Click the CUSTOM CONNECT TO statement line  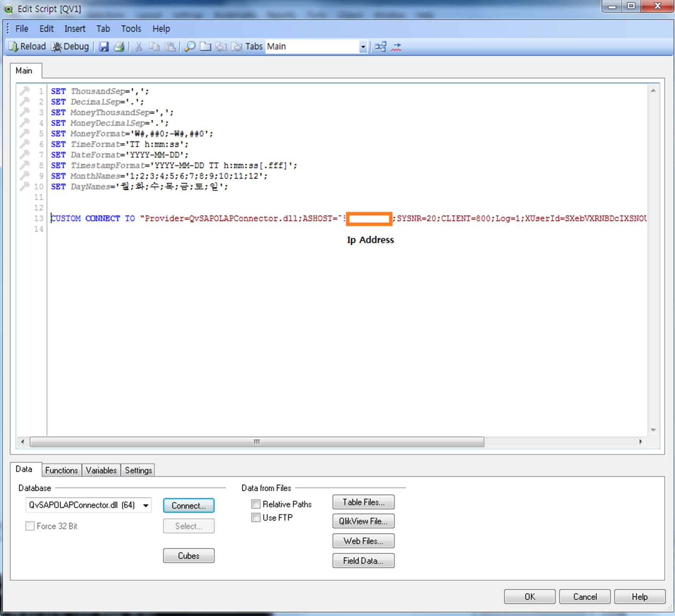[349, 218]
